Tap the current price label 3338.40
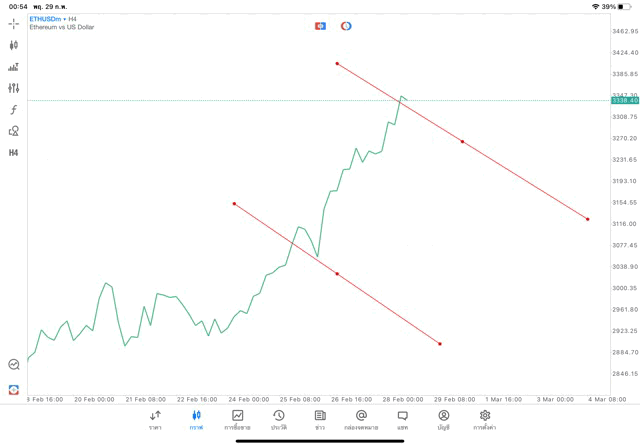The height and width of the screenshot is (447, 640). click(x=625, y=100)
